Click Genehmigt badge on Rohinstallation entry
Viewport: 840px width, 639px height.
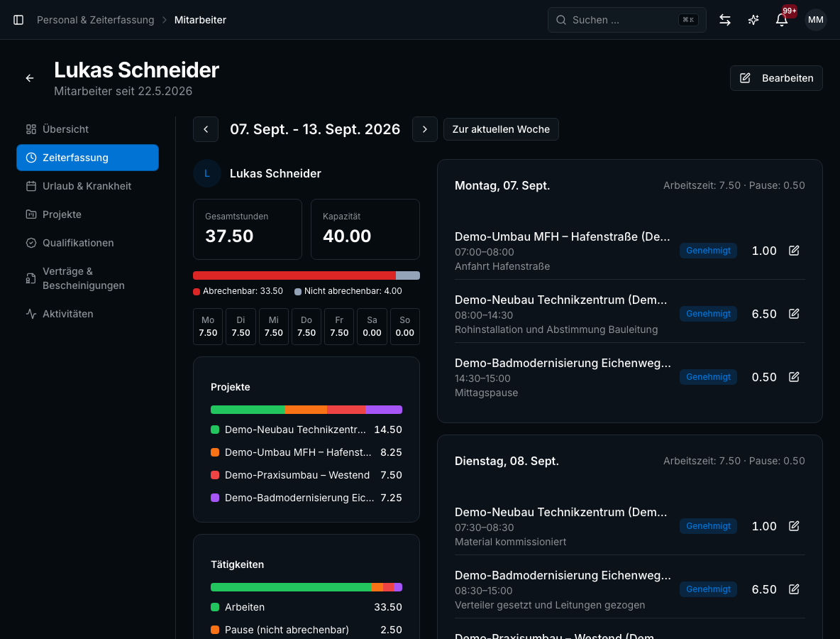tap(708, 314)
